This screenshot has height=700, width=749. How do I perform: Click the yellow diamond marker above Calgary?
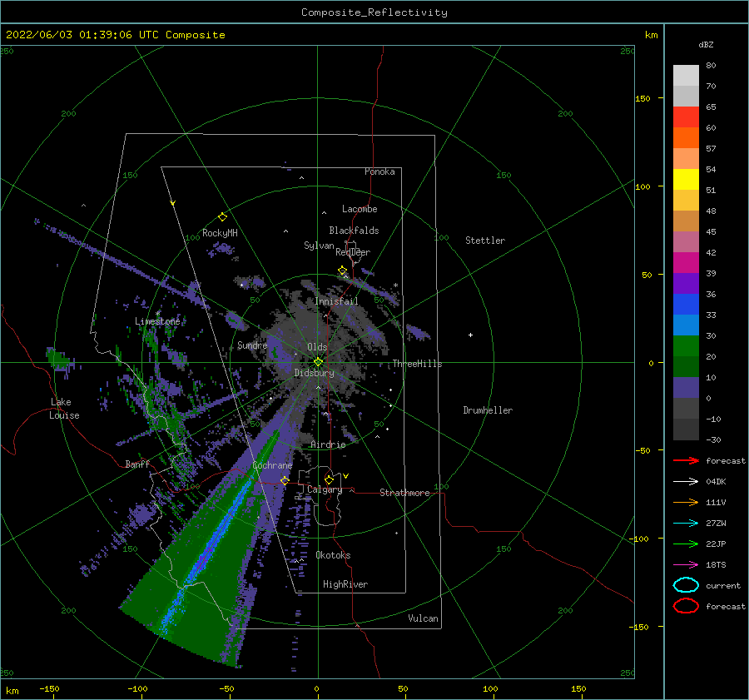329,479
